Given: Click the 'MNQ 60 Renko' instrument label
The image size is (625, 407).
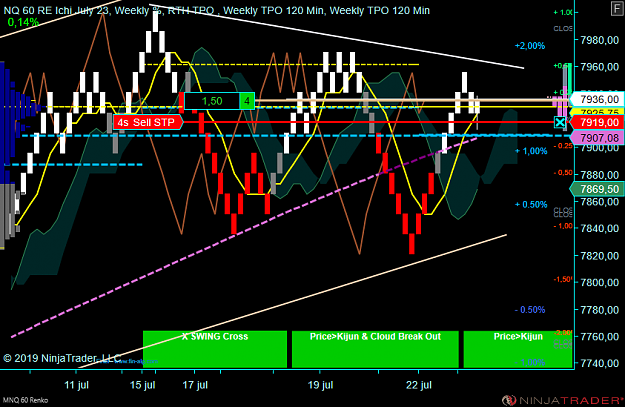Looking at the screenshot, I should coord(26,400).
